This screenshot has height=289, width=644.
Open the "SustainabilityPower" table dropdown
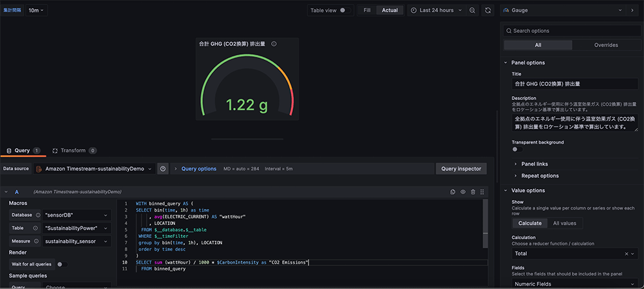tap(77, 228)
